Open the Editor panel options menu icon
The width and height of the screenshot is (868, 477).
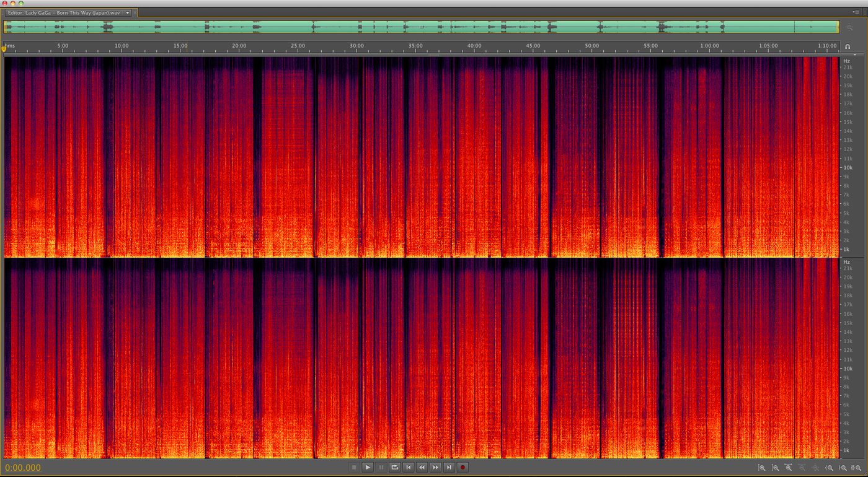click(x=856, y=12)
